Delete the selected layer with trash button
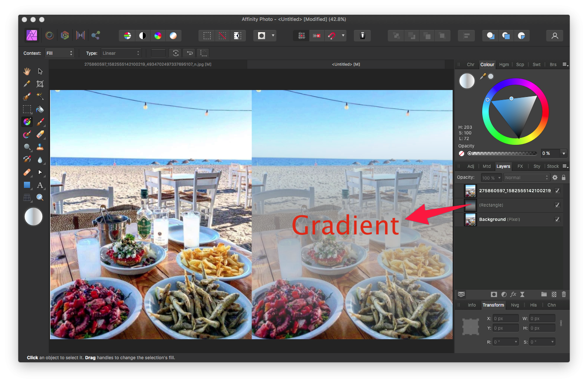 click(x=564, y=294)
